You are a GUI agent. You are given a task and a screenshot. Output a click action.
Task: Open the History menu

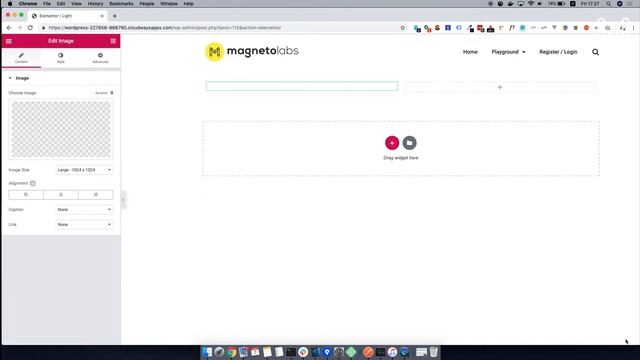coord(95,4)
